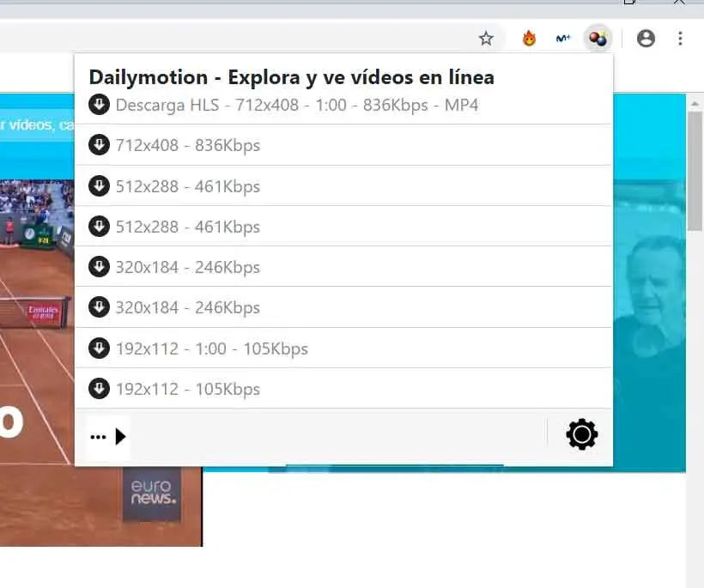Screen dimensions: 704x588
Task: Click the page vertical scrollbar thumb
Action: (x=695, y=172)
